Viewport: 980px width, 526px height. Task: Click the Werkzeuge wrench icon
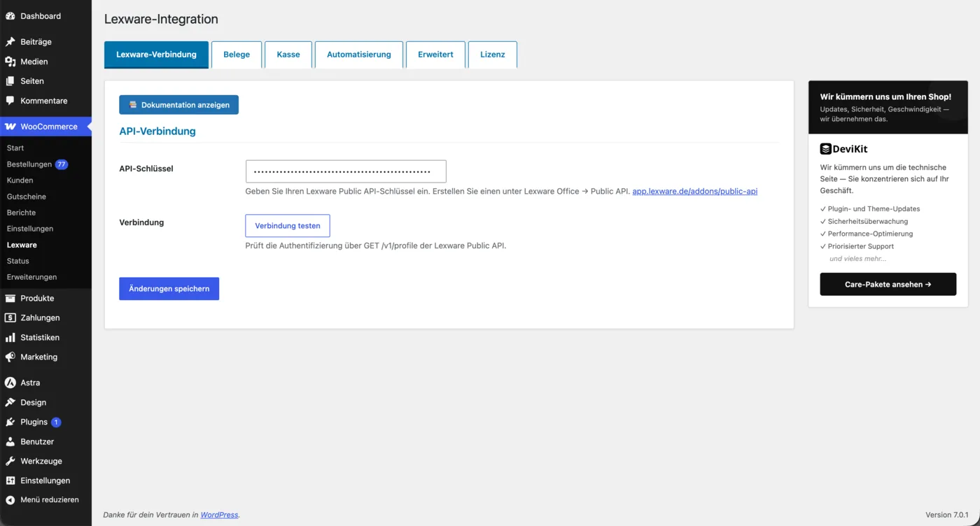coord(10,461)
